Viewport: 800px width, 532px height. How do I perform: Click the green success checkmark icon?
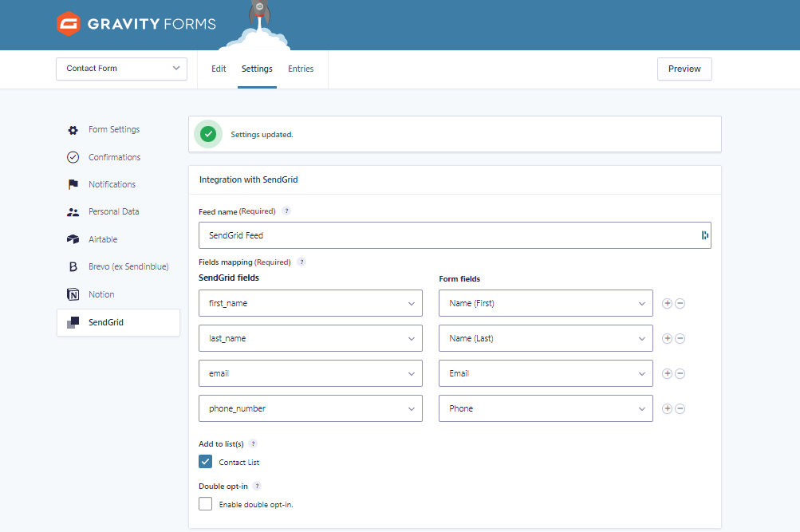[208, 134]
